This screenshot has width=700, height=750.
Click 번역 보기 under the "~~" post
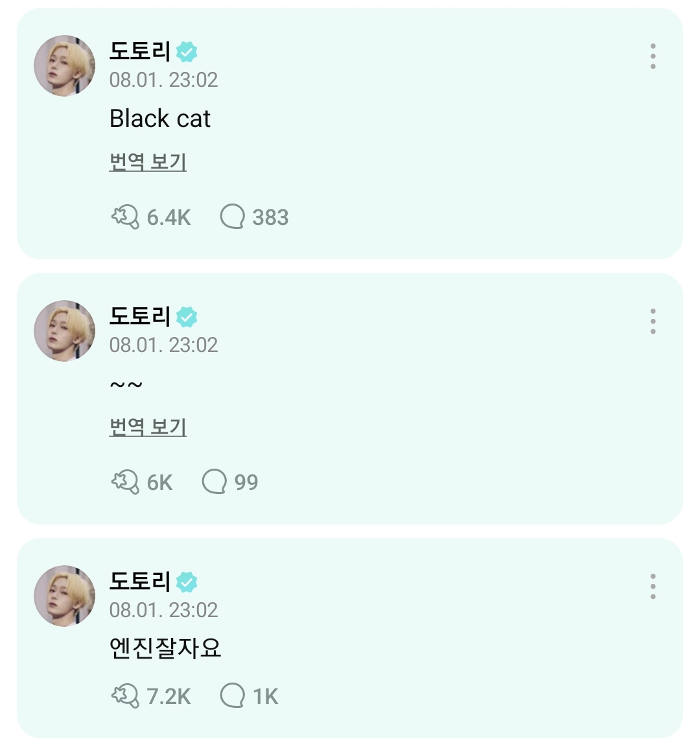coord(148,427)
